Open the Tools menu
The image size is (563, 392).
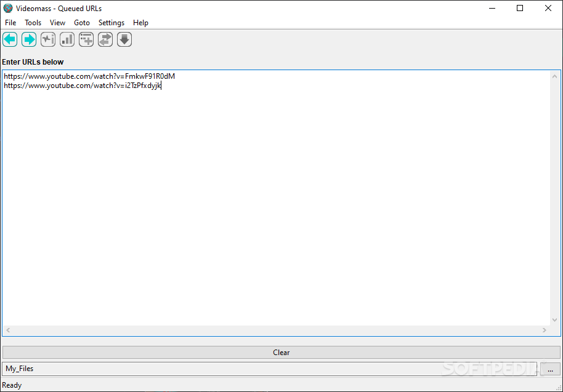pos(33,23)
